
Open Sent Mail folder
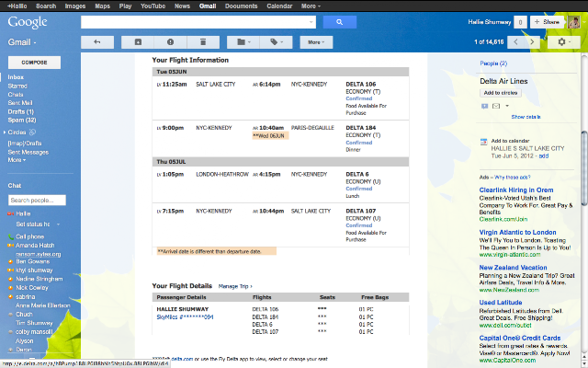20,102
